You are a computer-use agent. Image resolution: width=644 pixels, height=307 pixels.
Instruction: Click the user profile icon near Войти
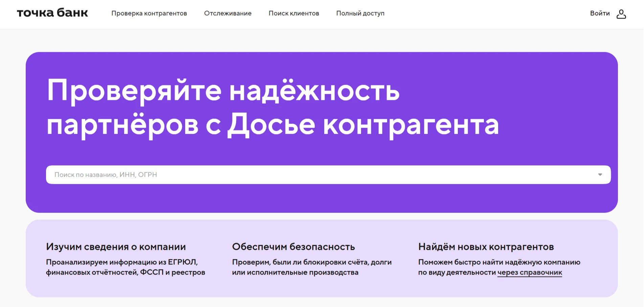622,14
